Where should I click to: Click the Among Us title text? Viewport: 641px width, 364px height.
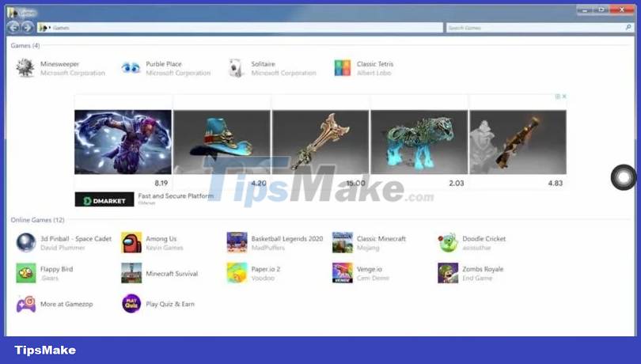161,238
